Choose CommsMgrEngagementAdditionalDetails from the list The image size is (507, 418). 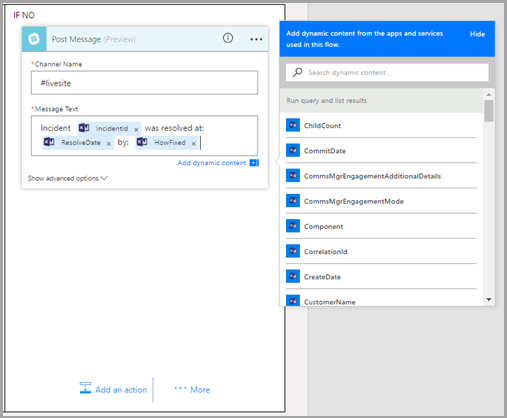(381, 176)
